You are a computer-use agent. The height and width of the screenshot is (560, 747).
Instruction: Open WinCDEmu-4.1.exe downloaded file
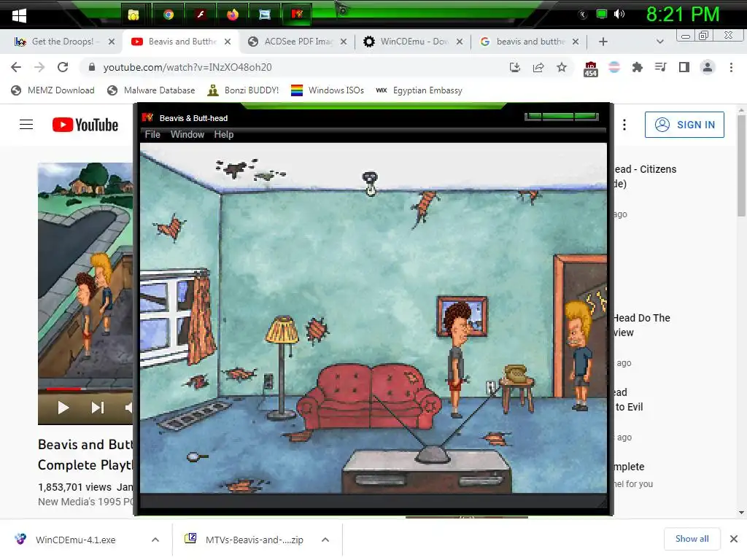74,540
